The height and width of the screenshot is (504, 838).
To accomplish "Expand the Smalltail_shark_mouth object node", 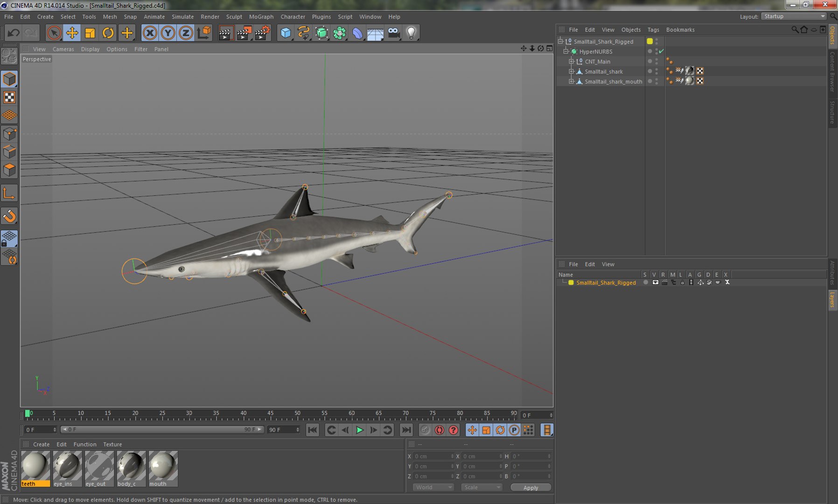I will pos(571,81).
